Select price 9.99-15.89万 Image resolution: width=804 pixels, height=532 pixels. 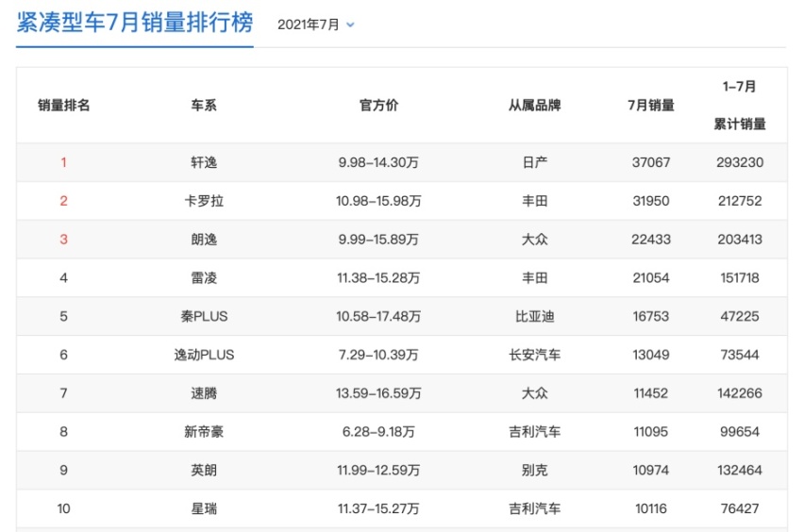pos(378,240)
